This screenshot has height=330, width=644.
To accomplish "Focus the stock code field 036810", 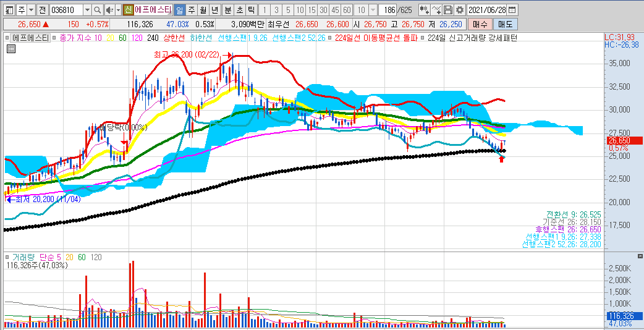I will 66,10.
